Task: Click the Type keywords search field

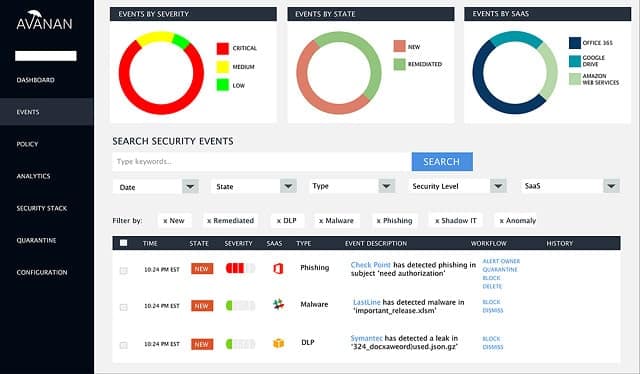Action: click(261, 162)
